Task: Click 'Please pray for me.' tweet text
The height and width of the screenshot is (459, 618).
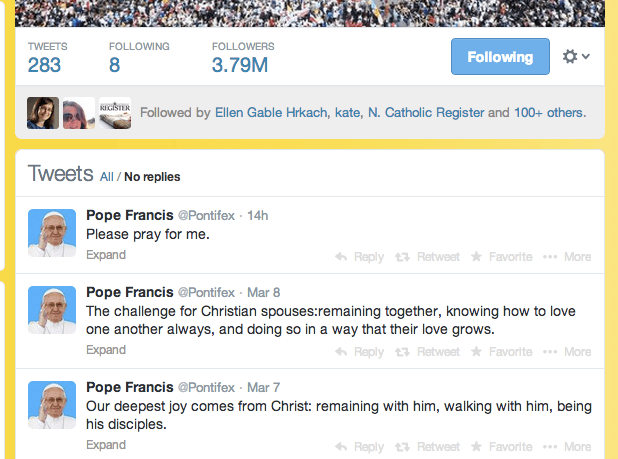Action: tap(148, 234)
